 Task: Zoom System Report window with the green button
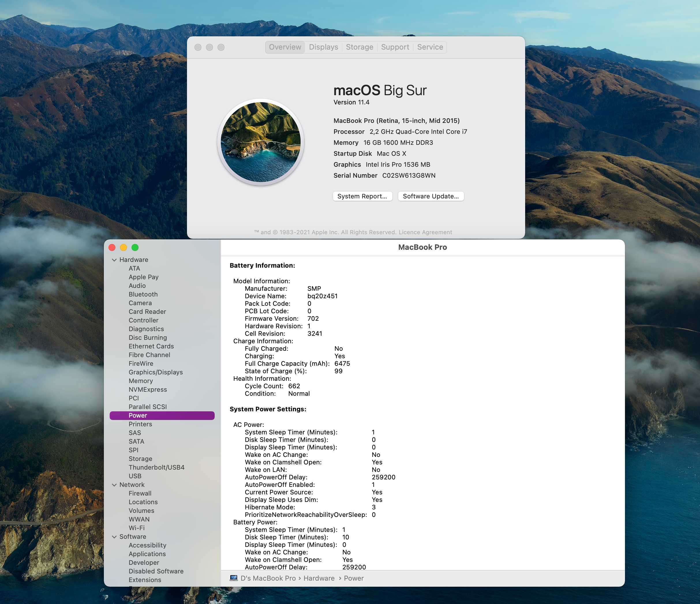pyautogui.click(x=135, y=247)
